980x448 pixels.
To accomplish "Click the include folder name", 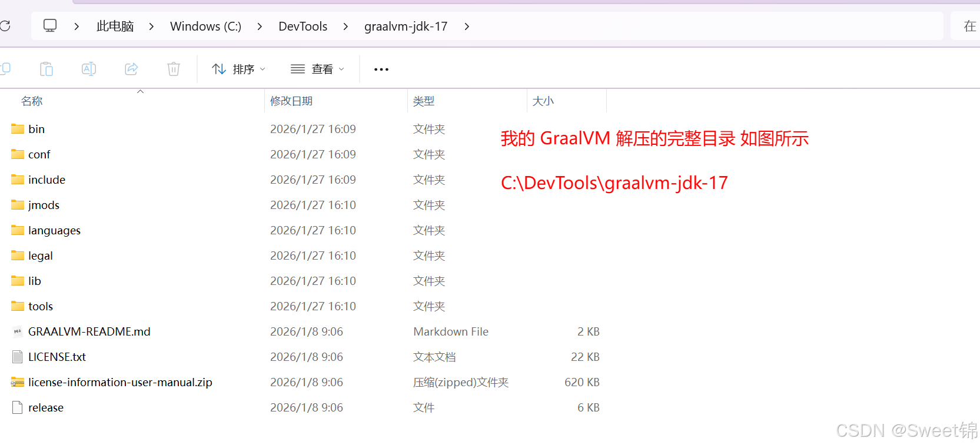I will pyautogui.click(x=46, y=180).
